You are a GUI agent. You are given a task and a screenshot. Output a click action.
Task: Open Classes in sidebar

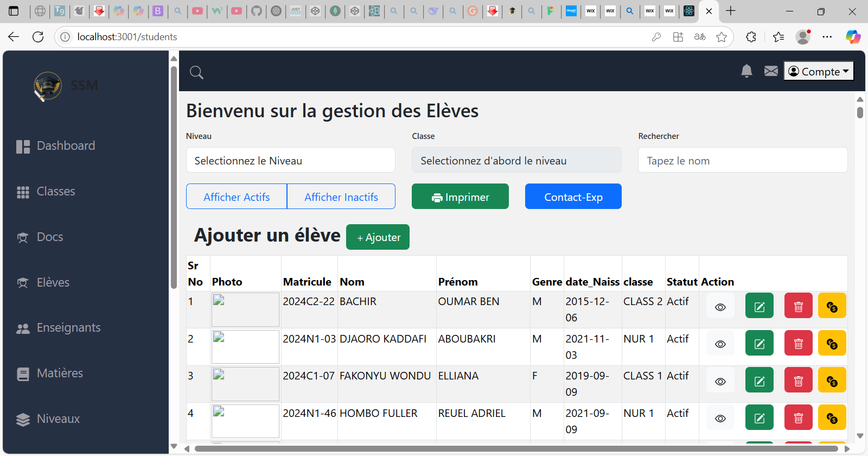[46, 192]
